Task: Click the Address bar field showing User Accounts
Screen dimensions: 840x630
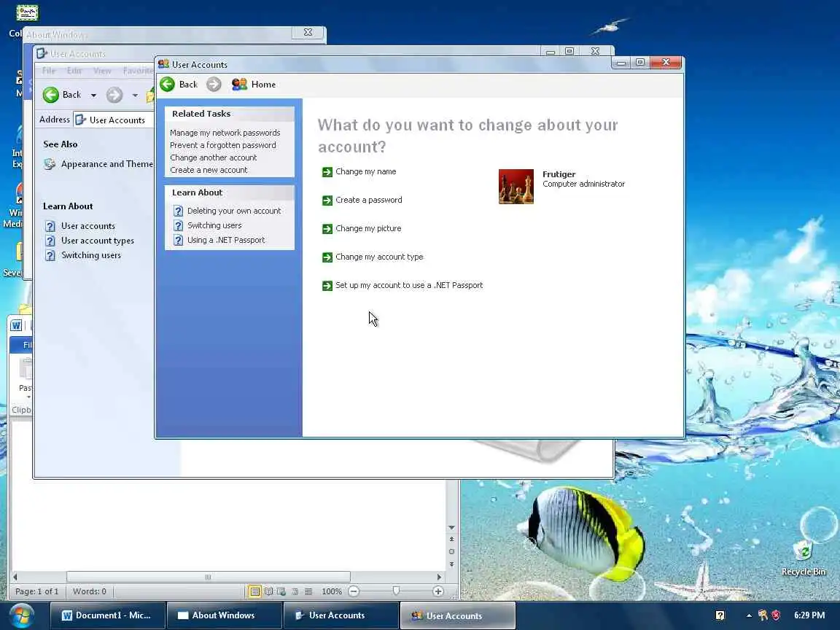Action: (114, 120)
